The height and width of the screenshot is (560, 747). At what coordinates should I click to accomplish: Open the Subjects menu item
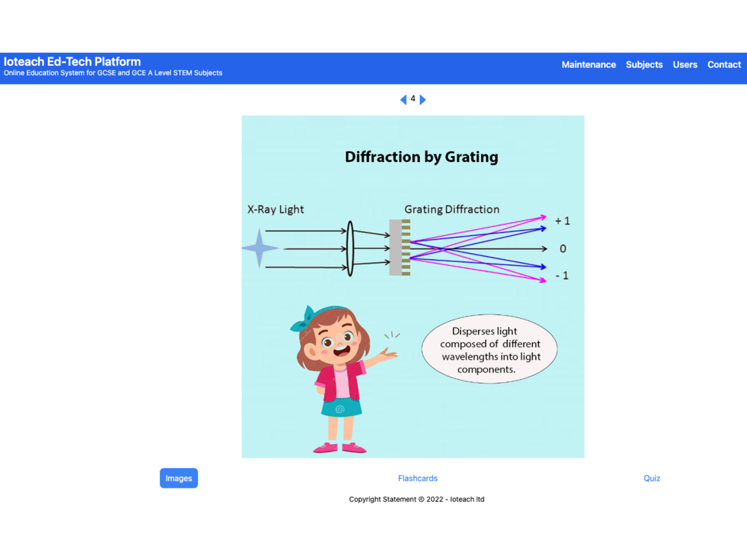pyautogui.click(x=644, y=65)
